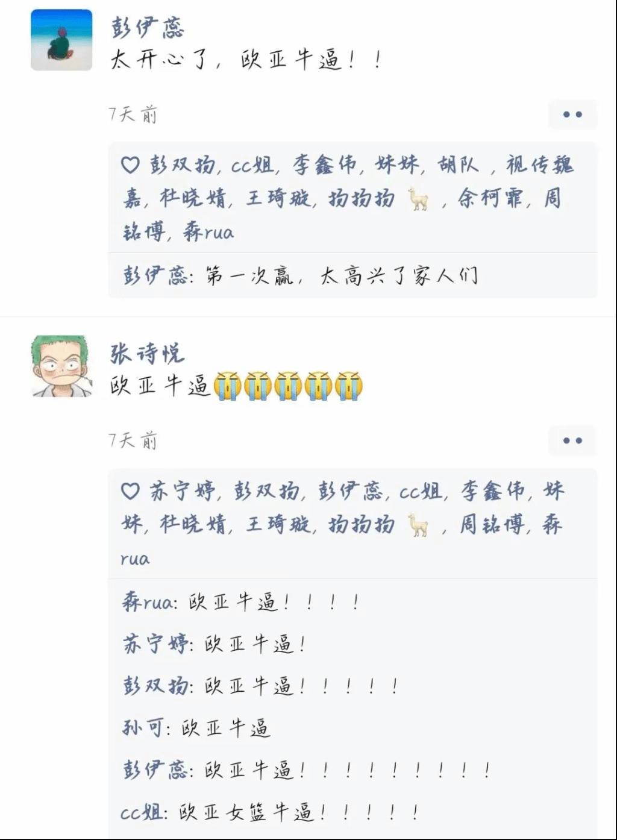Click 余柯霏 in the like list
Viewport: 617px width, 840px height.
tap(490, 198)
